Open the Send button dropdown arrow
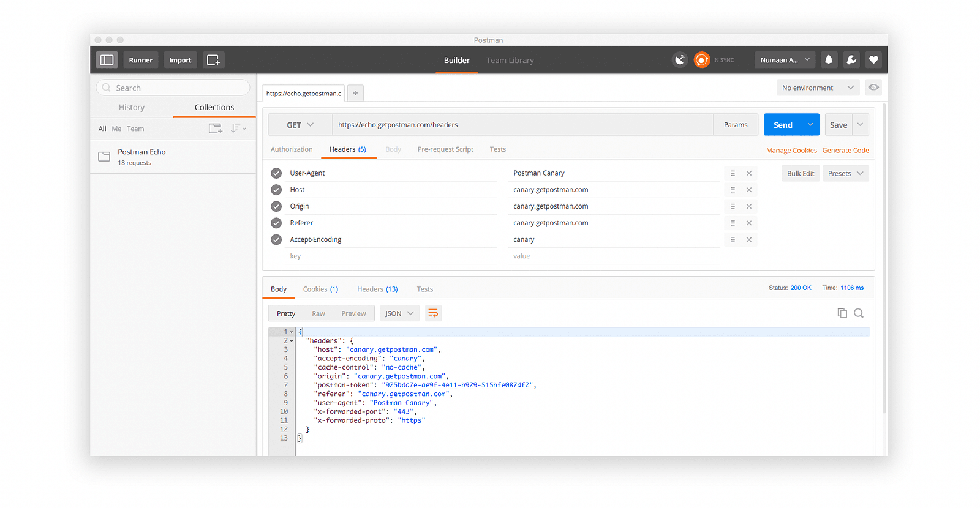The width and height of the screenshot is (980, 508). (x=810, y=125)
